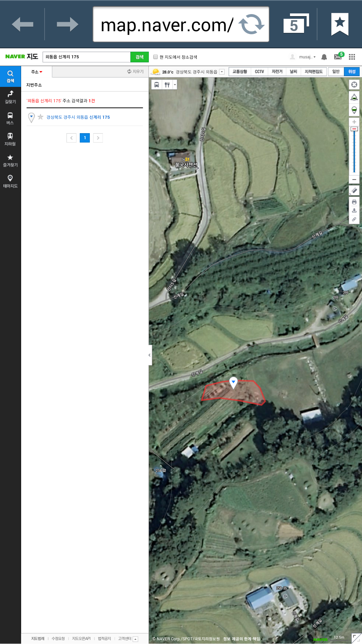
Task: Switch to the 일반 map view tab
Action: pos(336,71)
